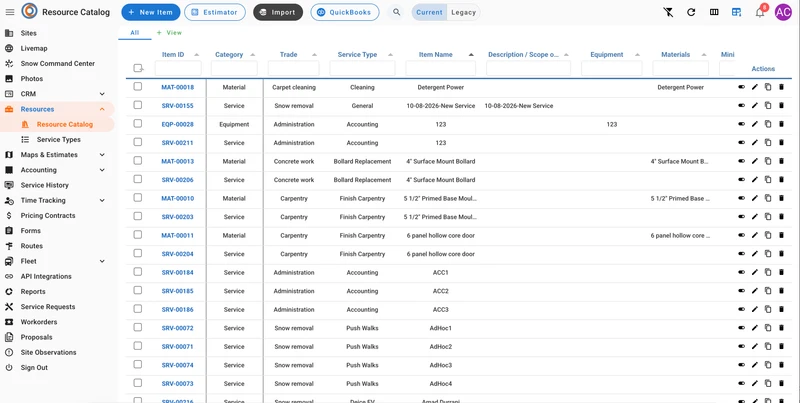Toggle active switch for SRV-00155
This screenshot has height=403, width=800.
(x=741, y=106)
